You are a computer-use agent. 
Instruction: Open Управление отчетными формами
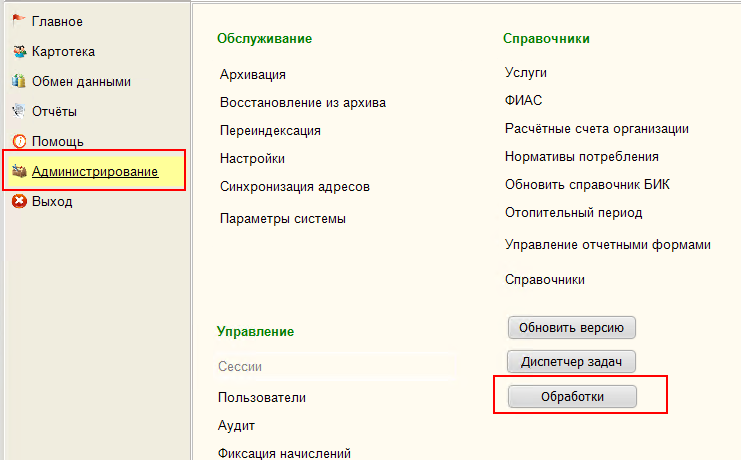point(608,245)
